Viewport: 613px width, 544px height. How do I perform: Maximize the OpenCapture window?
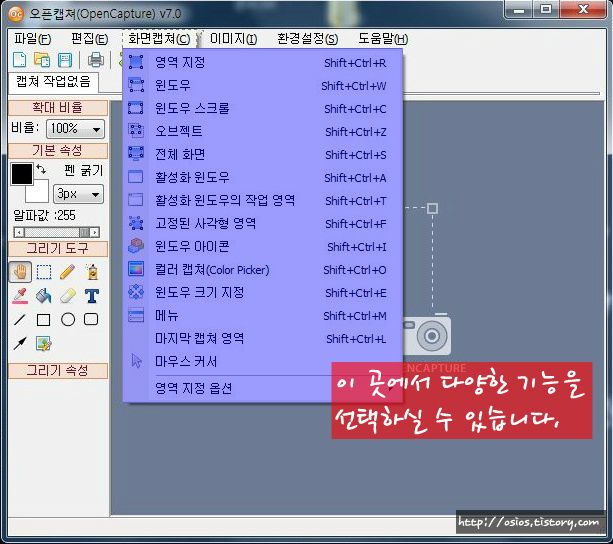[x=546, y=10]
